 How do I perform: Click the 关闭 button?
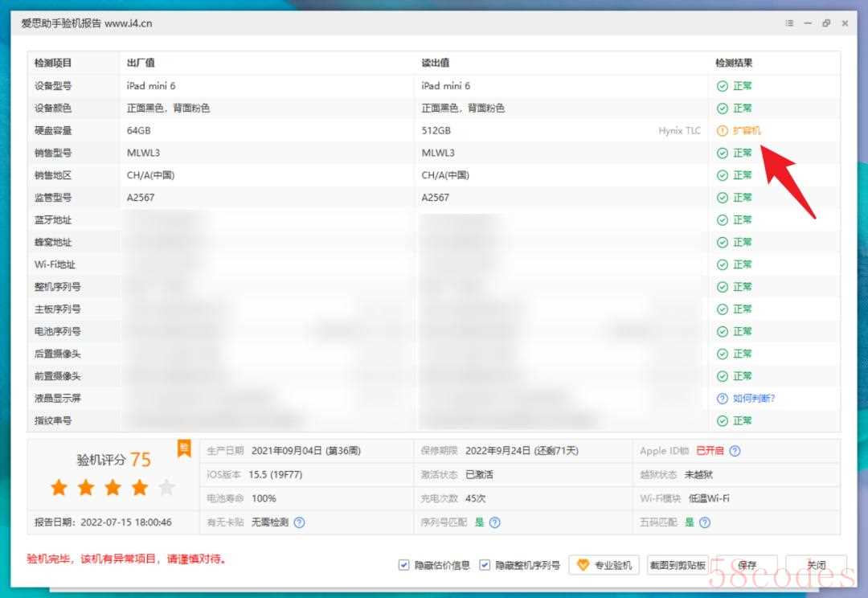pyautogui.click(x=816, y=565)
